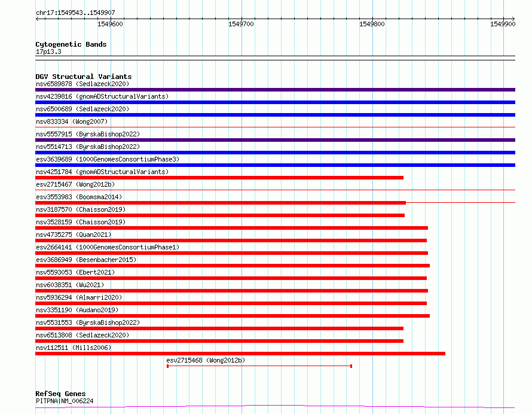Image resolution: width=532 pixels, height=414 pixels.
Task: Select the red bar under esv3553983
Action: pyautogui.click(x=221, y=203)
